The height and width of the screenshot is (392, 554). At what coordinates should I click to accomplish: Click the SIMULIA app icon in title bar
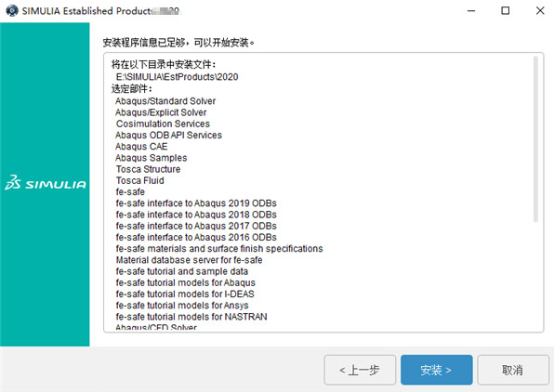tap(12, 10)
